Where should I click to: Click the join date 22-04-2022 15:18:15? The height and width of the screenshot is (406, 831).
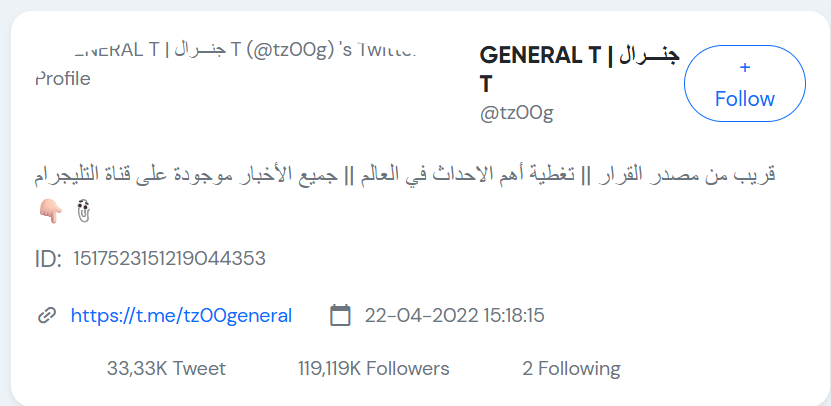click(454, 316)
